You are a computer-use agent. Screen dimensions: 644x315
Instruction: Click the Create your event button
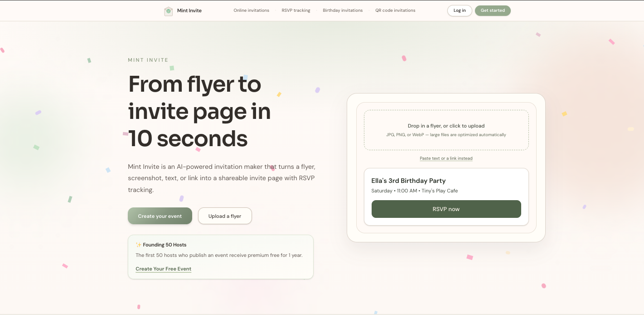click(x=160, y=216)
